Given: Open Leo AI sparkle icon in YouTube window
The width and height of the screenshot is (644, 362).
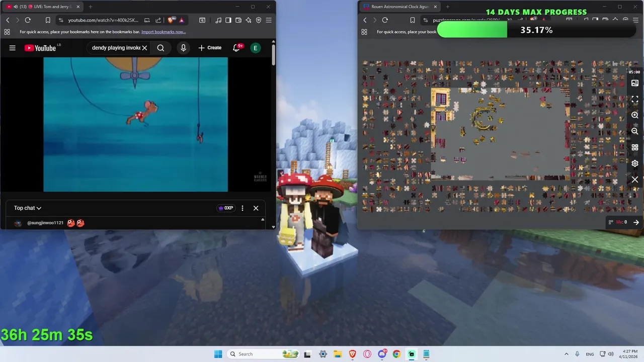Looking at the screenshot, I should point(249,20).
